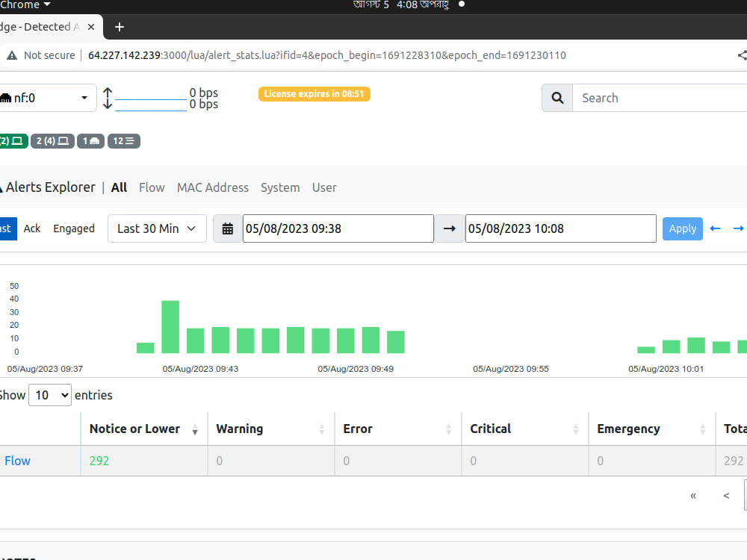Viewport: 747px width, 560px height.
Task: Click the Apply button
Action: pyautogui.click(x=682, y=228)
